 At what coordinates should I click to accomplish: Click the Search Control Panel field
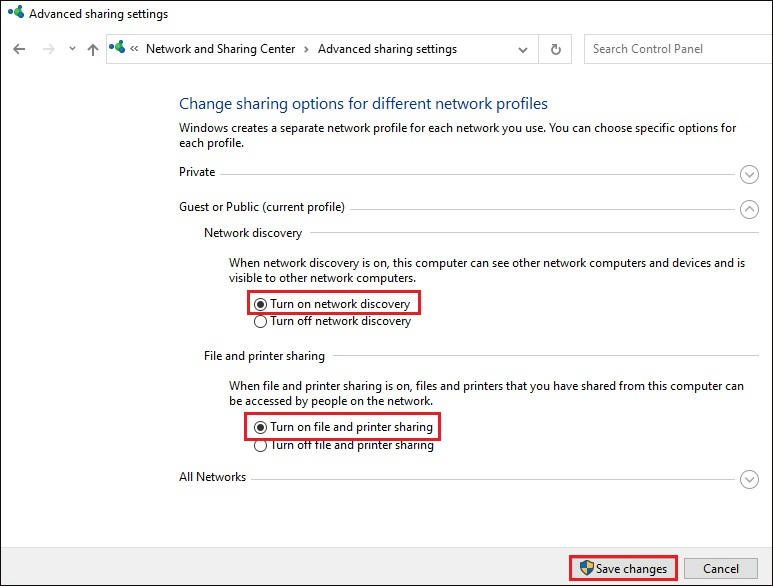pos(678,49)
